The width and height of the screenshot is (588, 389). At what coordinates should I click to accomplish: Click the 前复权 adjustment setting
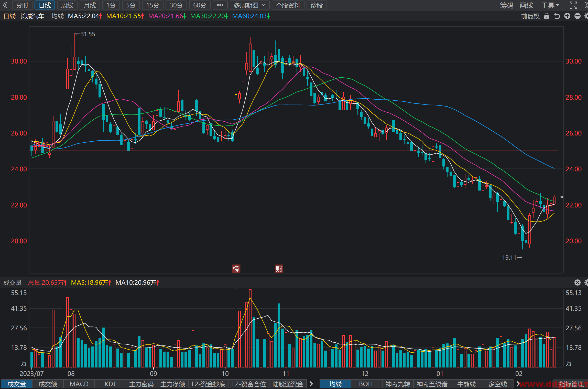530,16
